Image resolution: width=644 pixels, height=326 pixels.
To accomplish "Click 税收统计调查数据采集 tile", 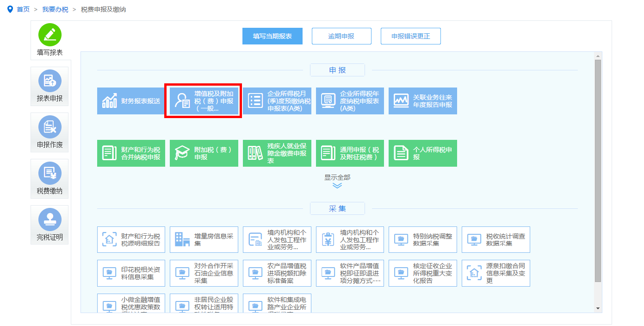I will (495, 239).
